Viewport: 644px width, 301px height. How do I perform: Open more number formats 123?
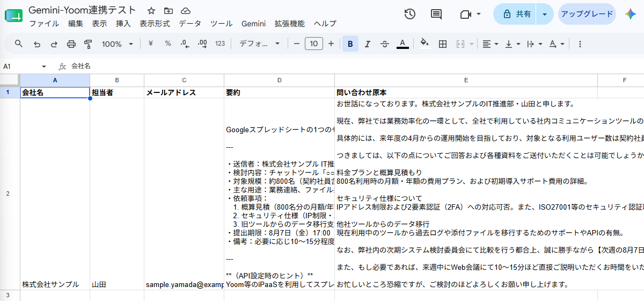click(x=220, y=44)
